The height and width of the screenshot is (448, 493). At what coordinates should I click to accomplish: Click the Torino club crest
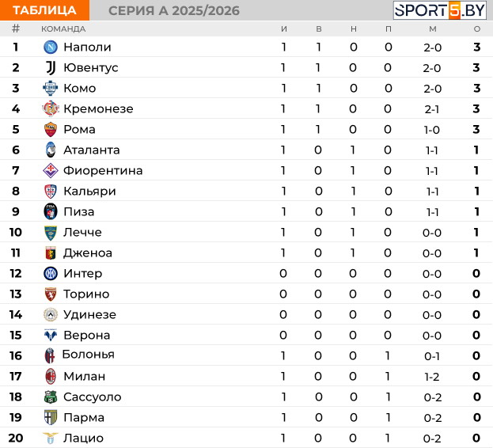click(x=51, y=294)
